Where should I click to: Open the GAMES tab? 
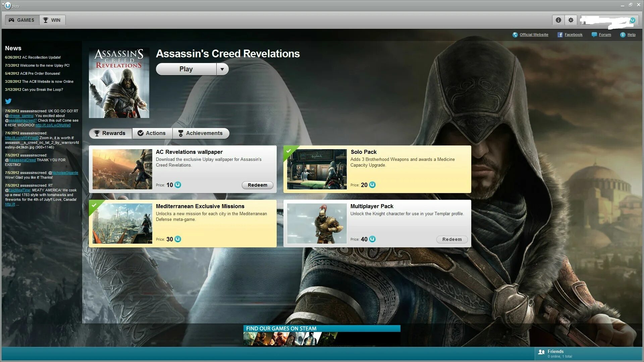pyautogui.click(x=22, y=20)
